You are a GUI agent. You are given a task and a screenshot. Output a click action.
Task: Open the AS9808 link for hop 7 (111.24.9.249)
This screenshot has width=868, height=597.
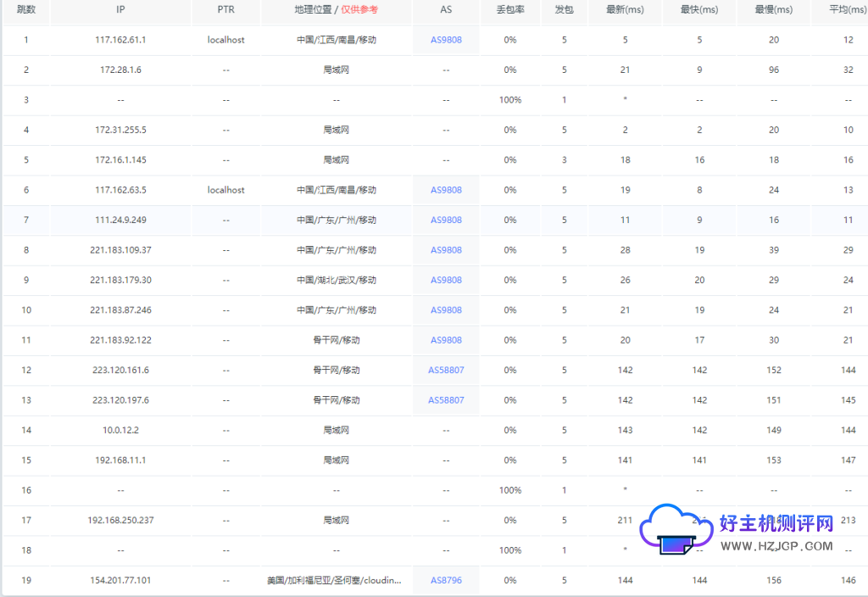(446, 220)
